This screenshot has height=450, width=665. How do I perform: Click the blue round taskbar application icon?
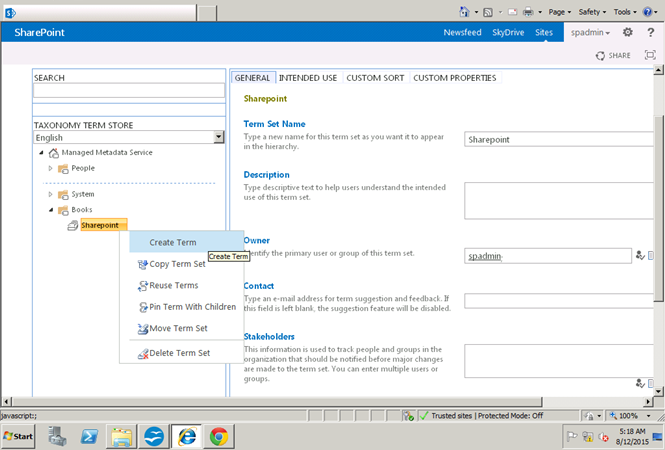click(x=154, y=436)
